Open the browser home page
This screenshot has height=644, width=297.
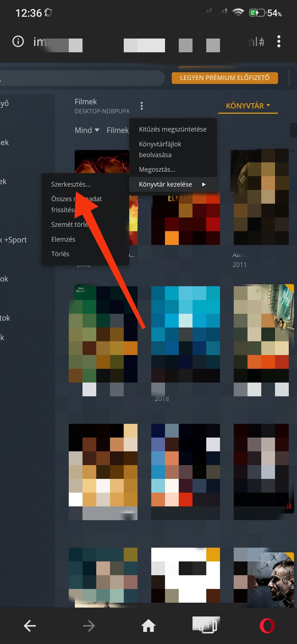tap(148, 626)
